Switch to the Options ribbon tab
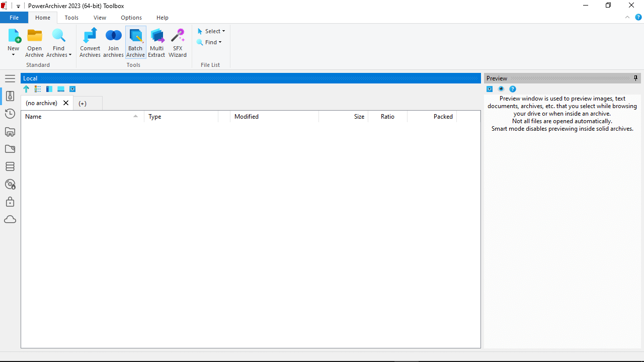 [x=131, y=18]
